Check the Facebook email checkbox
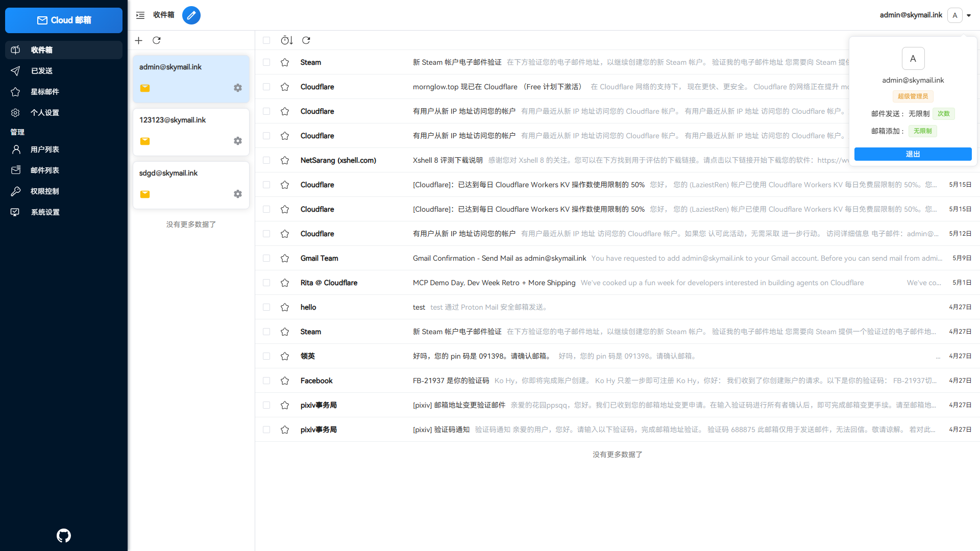 pyautogui.click(x=266, y=381)
